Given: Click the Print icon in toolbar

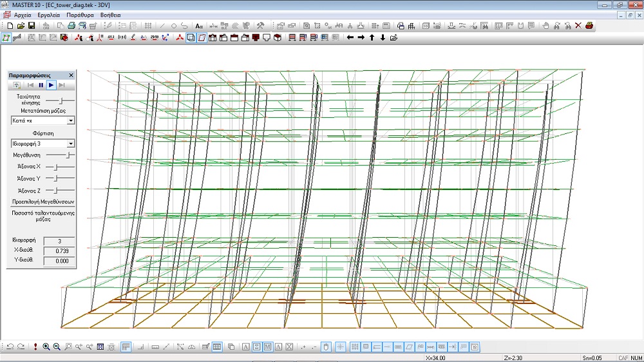Looking at the screenshot, I should pyautogui.click(x=71, y=26).
